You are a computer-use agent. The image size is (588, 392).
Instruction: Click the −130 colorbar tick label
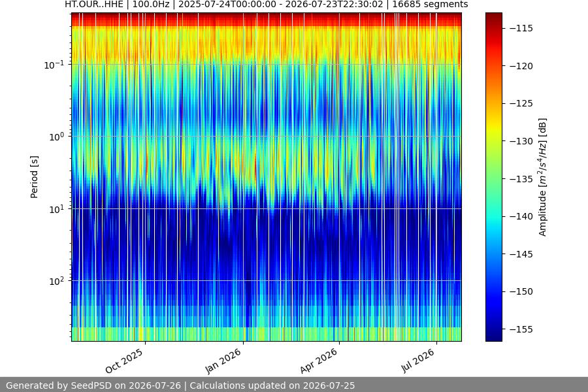coord(521,141)
